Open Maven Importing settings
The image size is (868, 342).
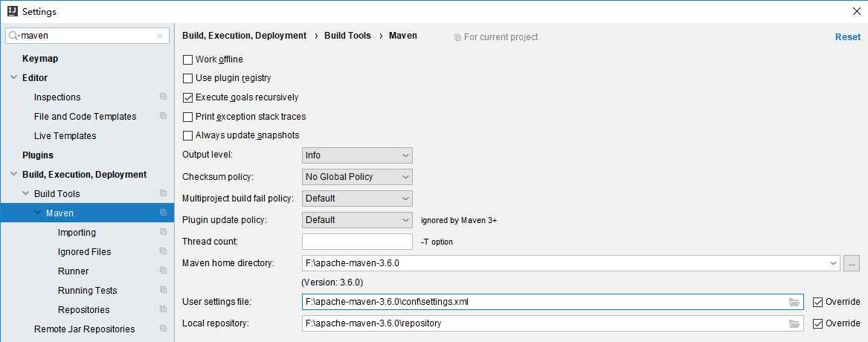point(77,233)
